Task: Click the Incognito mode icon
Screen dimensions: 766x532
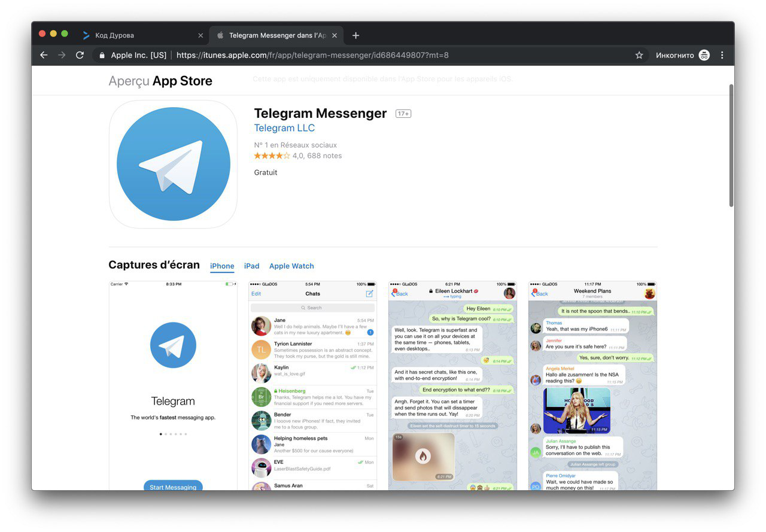Action: [x=704, y=55]
